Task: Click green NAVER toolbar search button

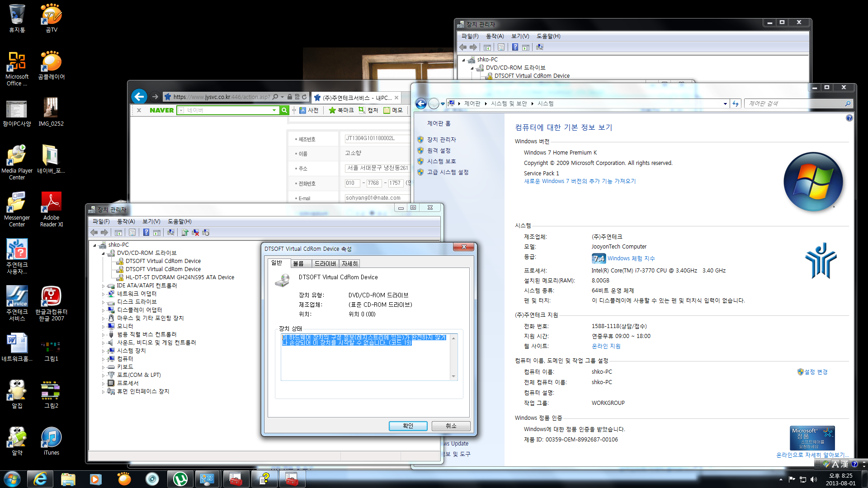Action: (x=284, y=110)
